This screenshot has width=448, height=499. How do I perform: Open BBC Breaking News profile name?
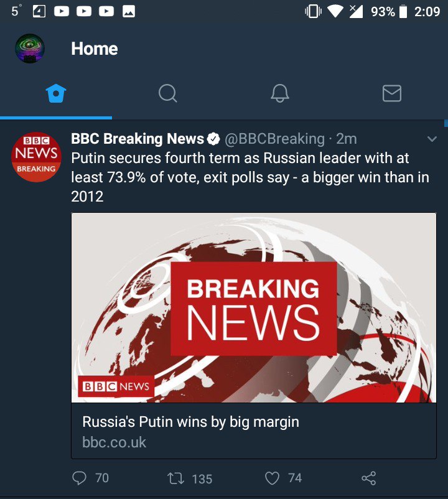click(x=138, y=139)
